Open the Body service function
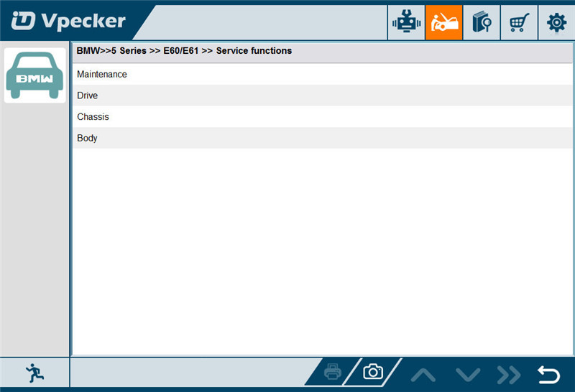This screenshot has width=575, height=392. click(87, 138)
